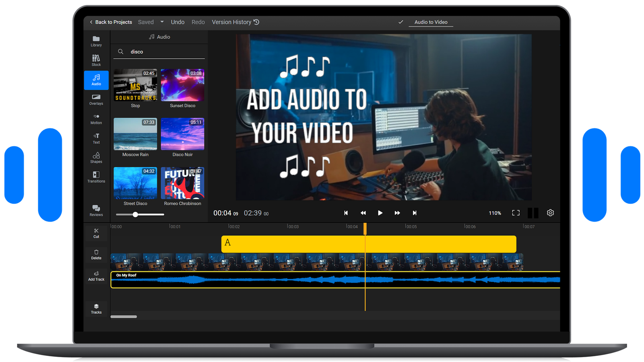Image resolution: width=644 pixels, height=362 pixels.
Task: Open the preview settings gear
Action: click(x=550, y=213)
